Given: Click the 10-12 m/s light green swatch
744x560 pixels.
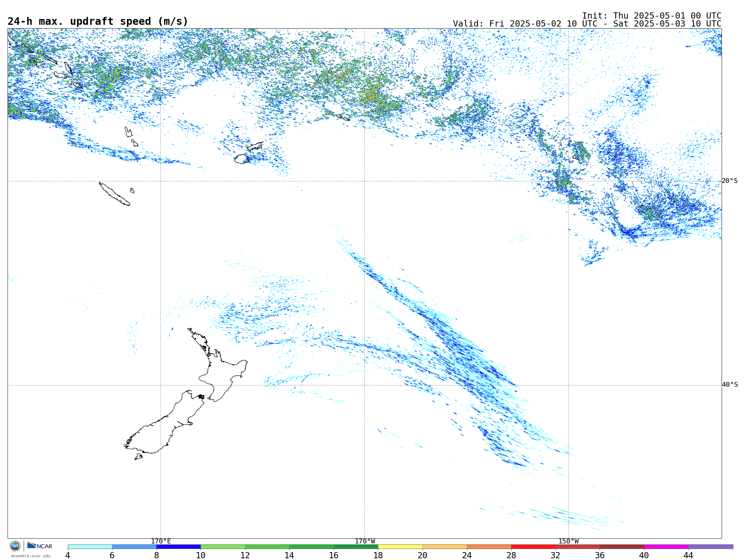Looking at the screenshot, I should click(x=223, y=547).
